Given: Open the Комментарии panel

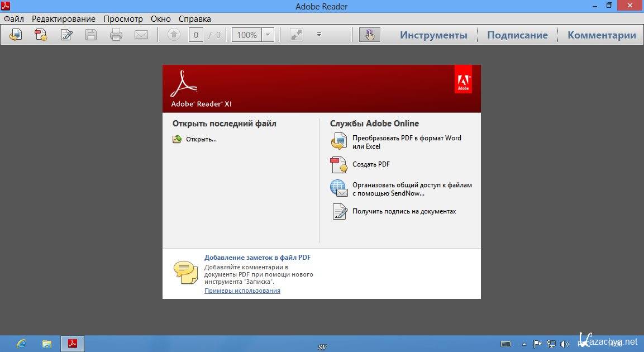Looking at the screenshot, I should tap(602, 35).
